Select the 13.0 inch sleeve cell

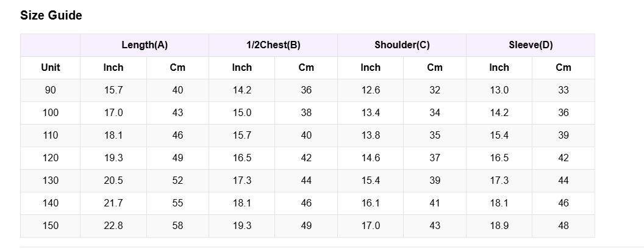(499, 90)
